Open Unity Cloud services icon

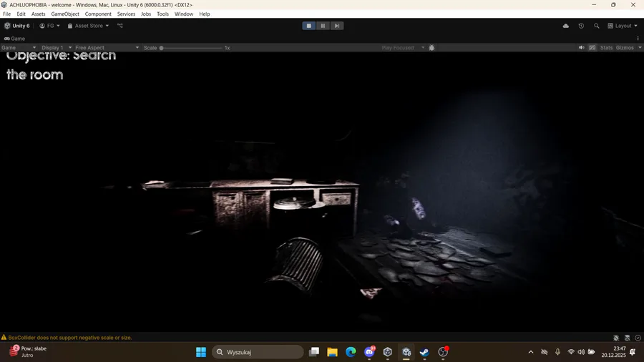(x=565, y=26)
